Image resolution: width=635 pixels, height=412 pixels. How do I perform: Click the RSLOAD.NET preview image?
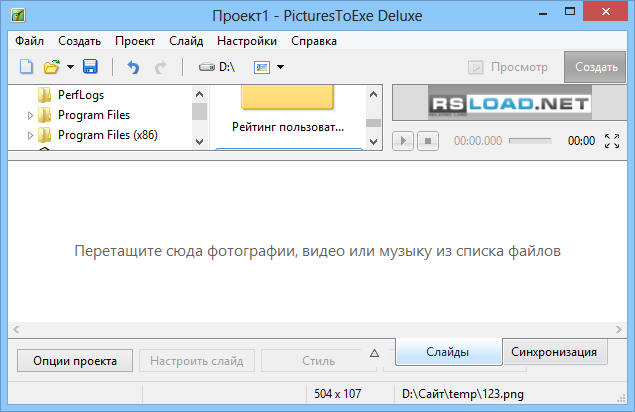click(x=509, y=102)
